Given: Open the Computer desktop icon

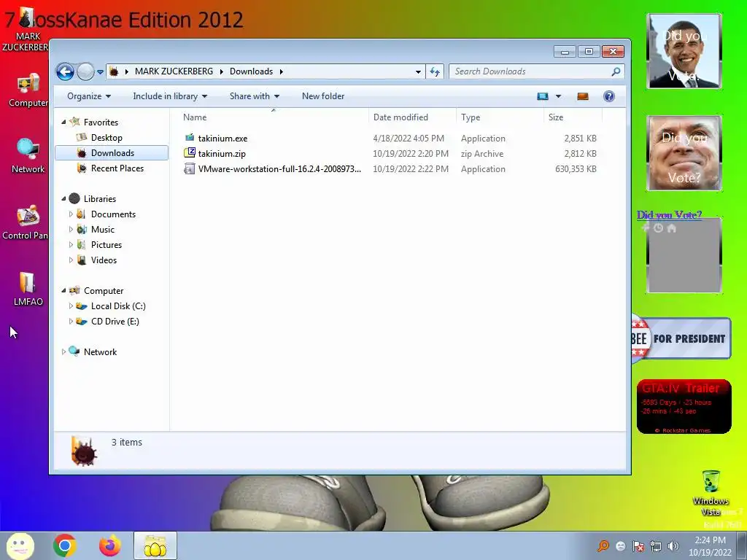Looking at the screenshot, I should [x=28, y=90].
